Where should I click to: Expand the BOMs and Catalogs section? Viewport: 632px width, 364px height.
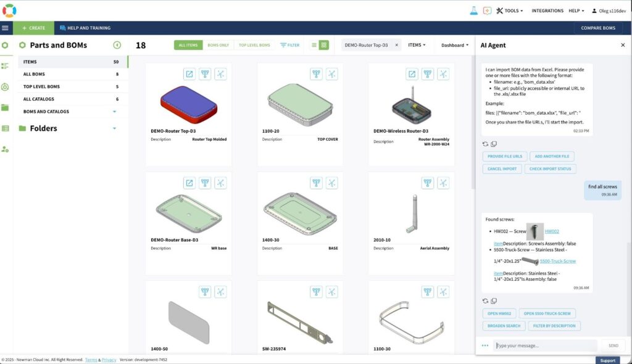click(114, 112)
